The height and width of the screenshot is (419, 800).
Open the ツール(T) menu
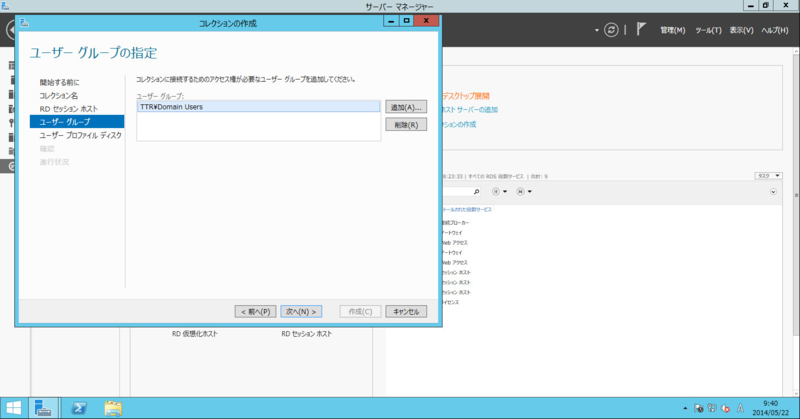click(708, 30)
